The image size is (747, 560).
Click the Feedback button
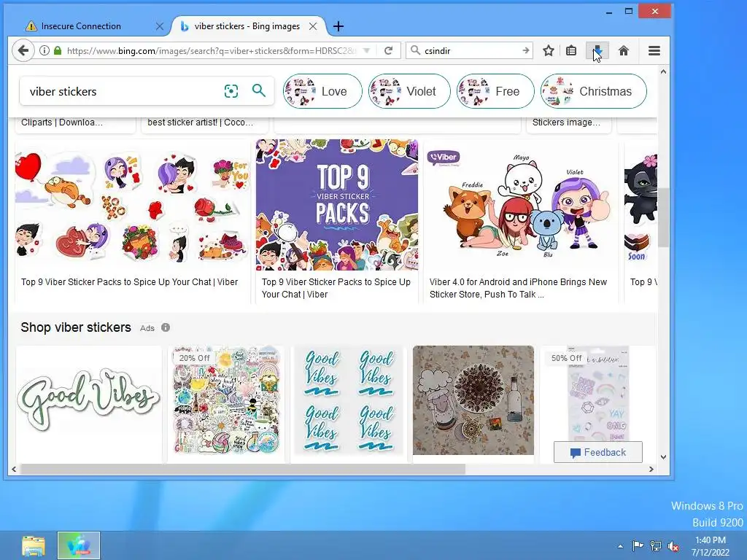click(x=598, y=452)
